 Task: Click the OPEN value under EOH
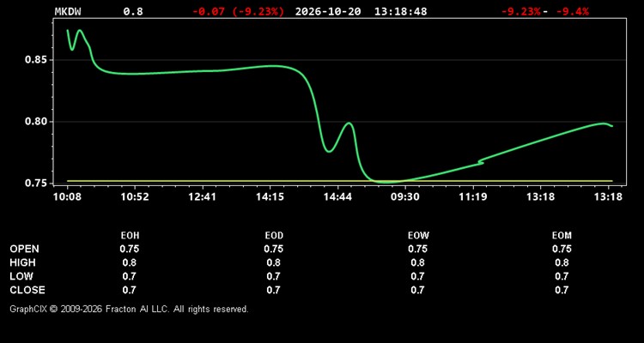(130, 249)
